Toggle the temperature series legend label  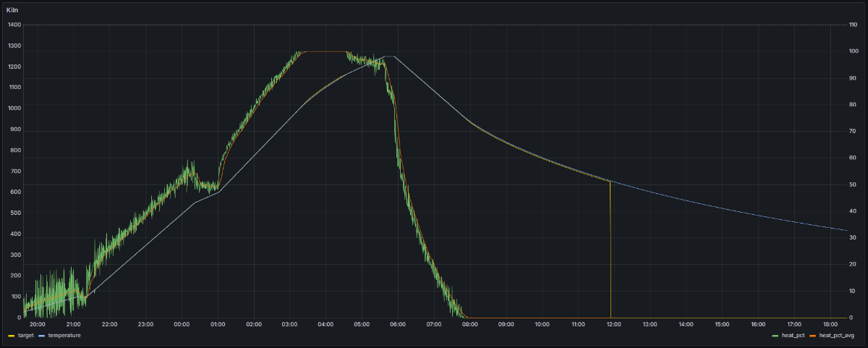click(64, 336)
